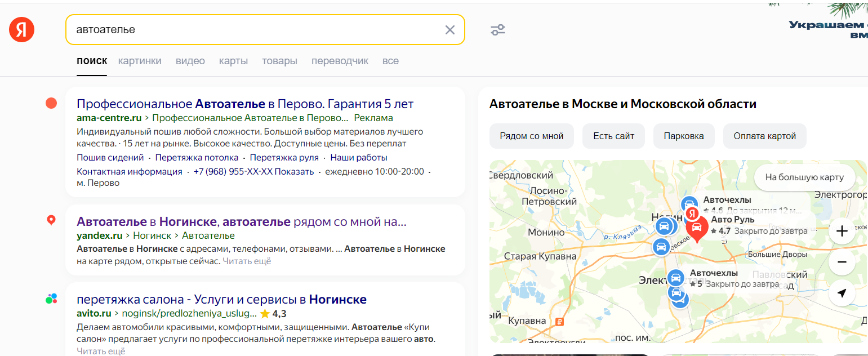
Task: Toggle the Оплата картой filter
Action: pyautogui.click(x=764, y=136)
